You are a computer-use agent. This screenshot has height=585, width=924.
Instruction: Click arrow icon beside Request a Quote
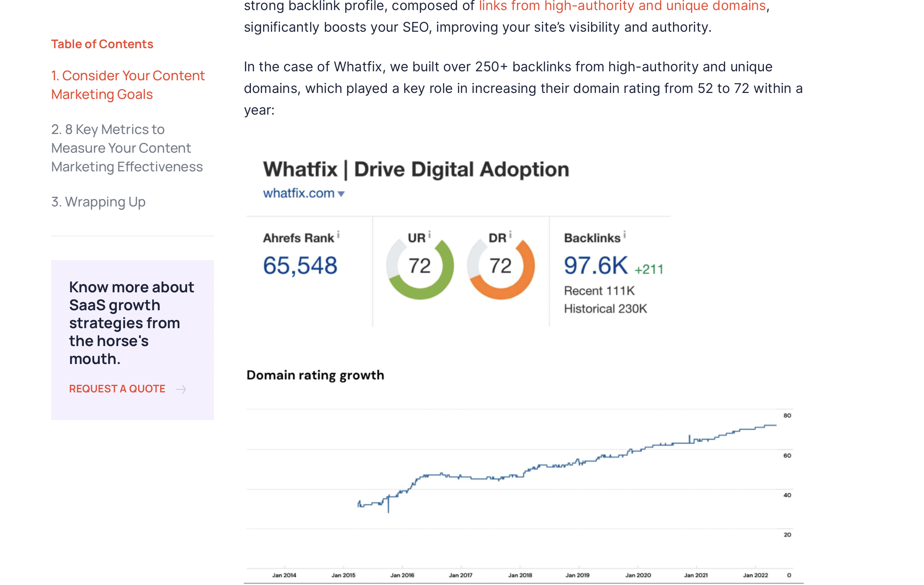[x=181, y=389]
